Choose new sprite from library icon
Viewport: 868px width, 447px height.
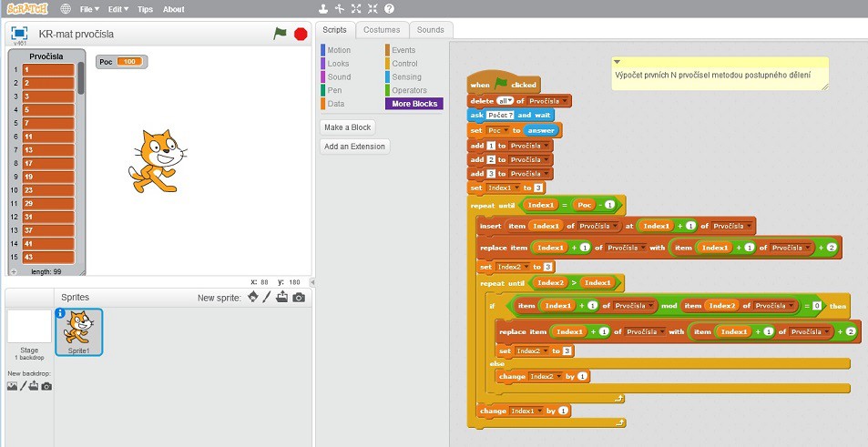[x=252, y=298]
